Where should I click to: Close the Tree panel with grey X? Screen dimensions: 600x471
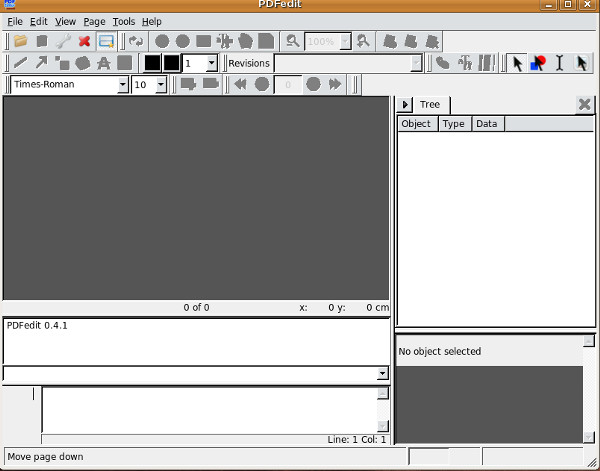click(585, 104)
